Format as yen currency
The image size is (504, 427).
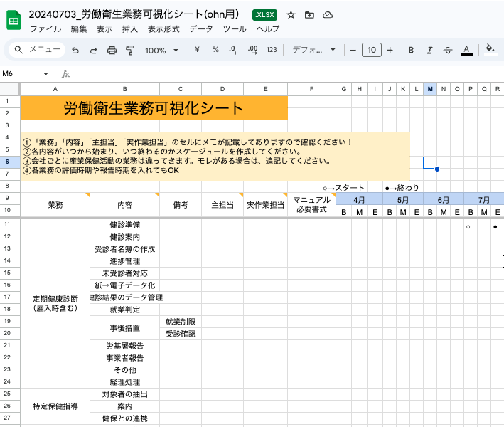click(x=197, y=50)
